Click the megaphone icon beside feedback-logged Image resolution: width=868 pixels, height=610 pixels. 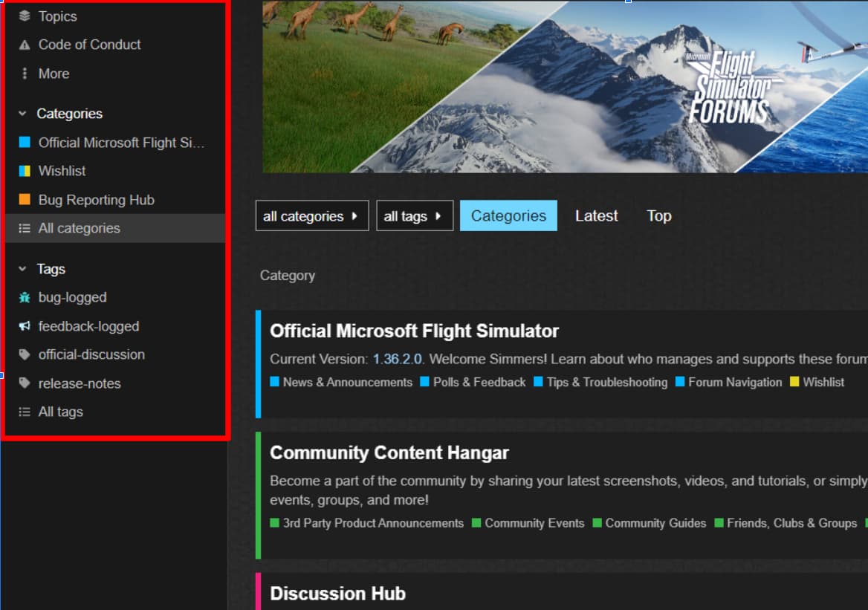coord(25,326)
